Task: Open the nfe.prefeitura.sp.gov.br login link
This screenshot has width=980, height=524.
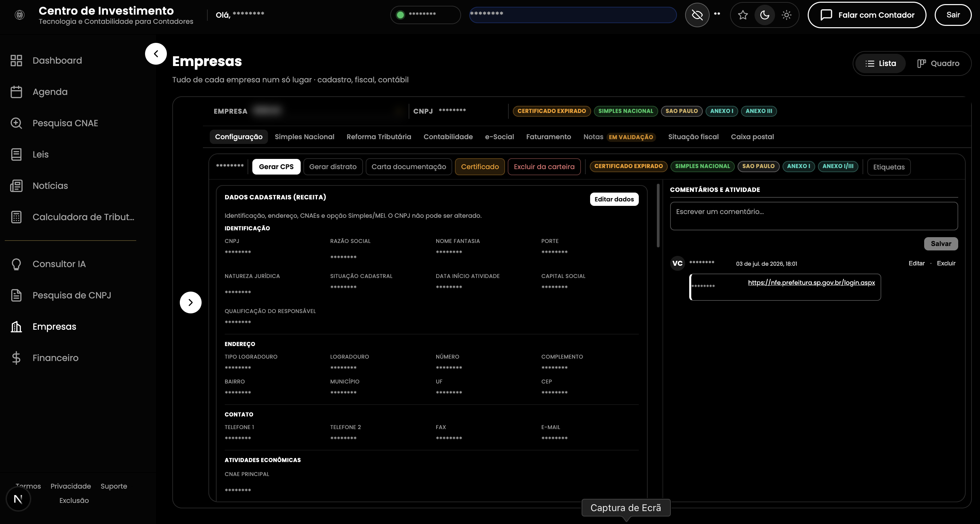Action: pos(811,282)
